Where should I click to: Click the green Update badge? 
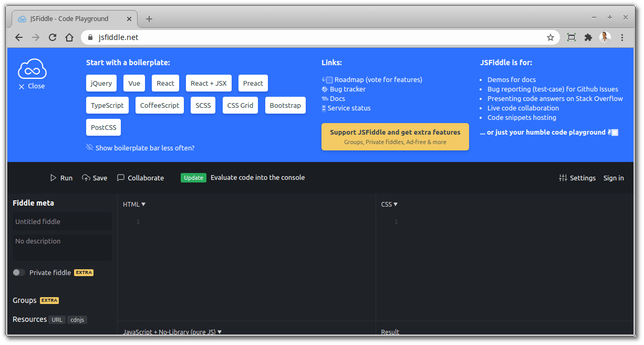point(193,178)
